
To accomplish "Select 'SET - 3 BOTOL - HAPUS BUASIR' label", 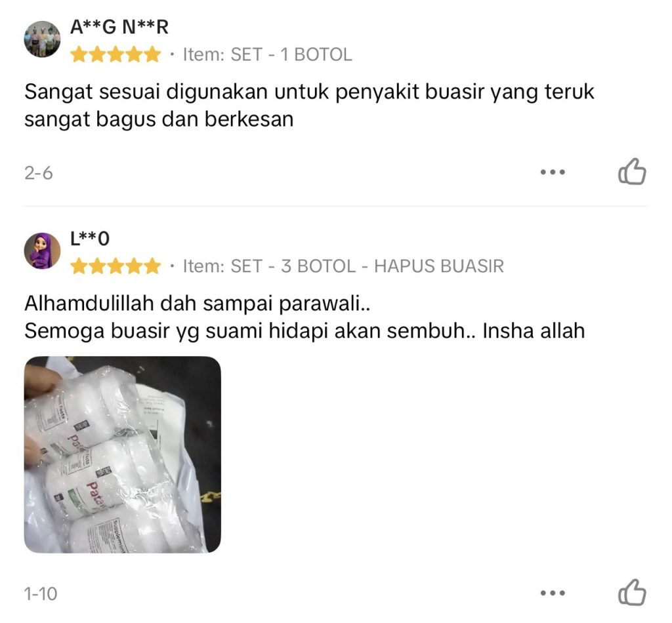I will [x=367, y=266].
